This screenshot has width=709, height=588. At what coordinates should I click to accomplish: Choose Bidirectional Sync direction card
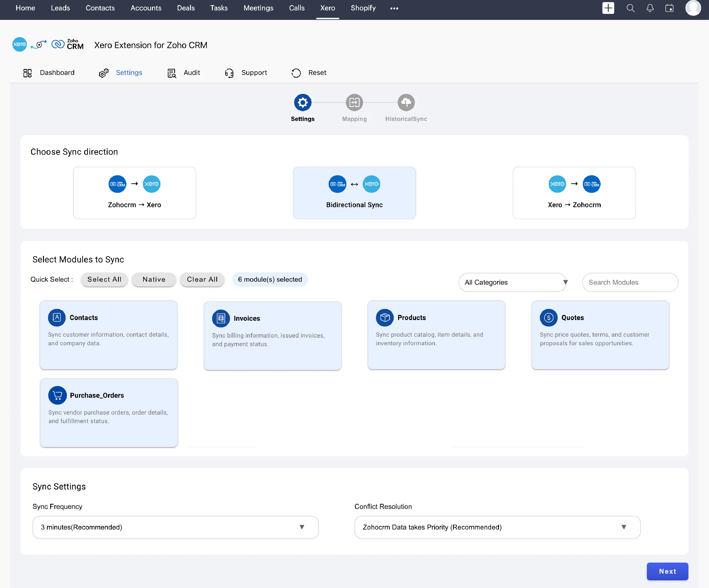click(x=354, y=193)
